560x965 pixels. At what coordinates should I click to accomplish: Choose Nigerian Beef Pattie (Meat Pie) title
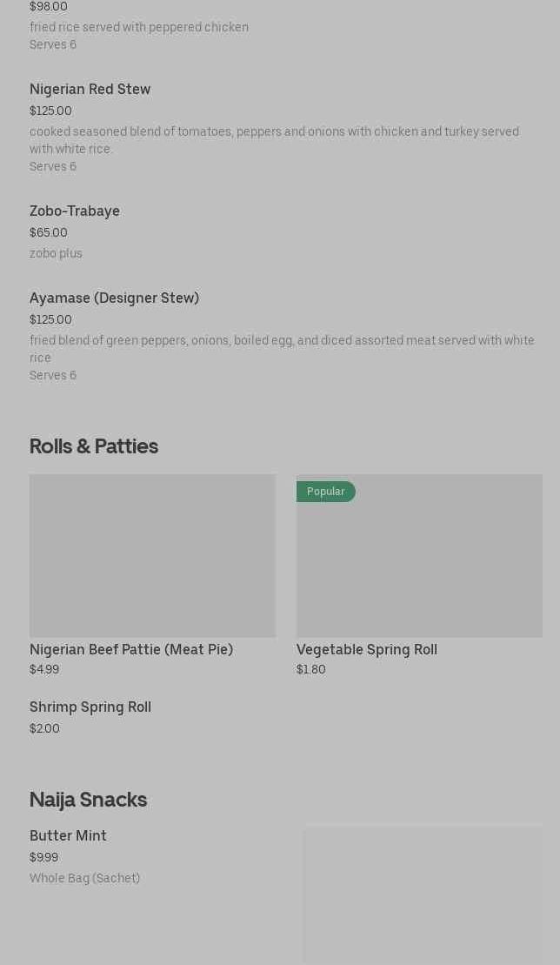(131, 649)
